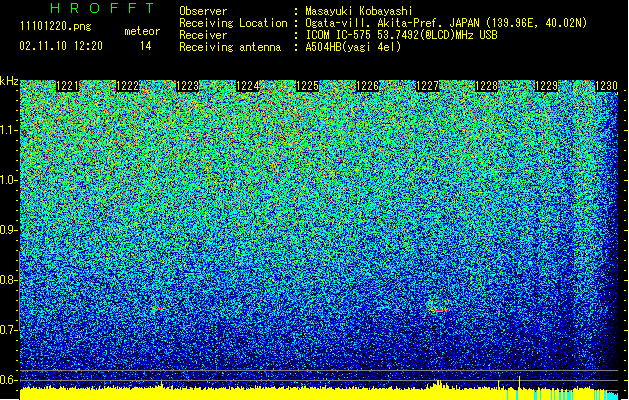
Task: Click the kHz axis unit label
Action: [9, 81]
